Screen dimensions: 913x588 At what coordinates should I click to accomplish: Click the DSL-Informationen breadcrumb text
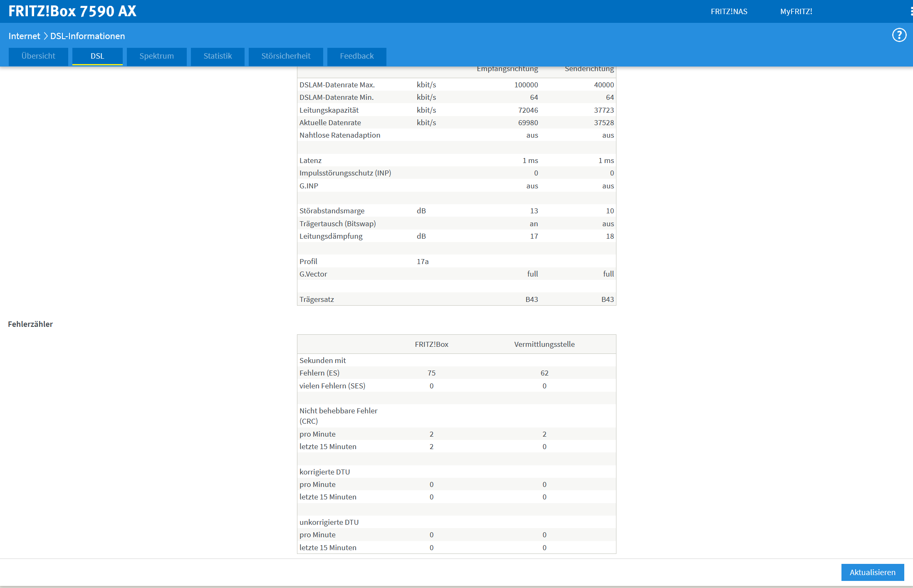[87, 36]
